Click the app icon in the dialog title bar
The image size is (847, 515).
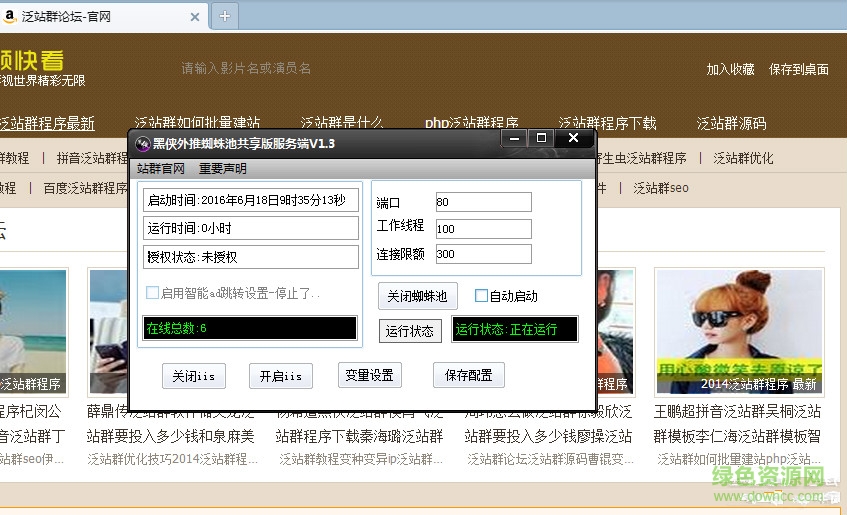tap(142, 144)
